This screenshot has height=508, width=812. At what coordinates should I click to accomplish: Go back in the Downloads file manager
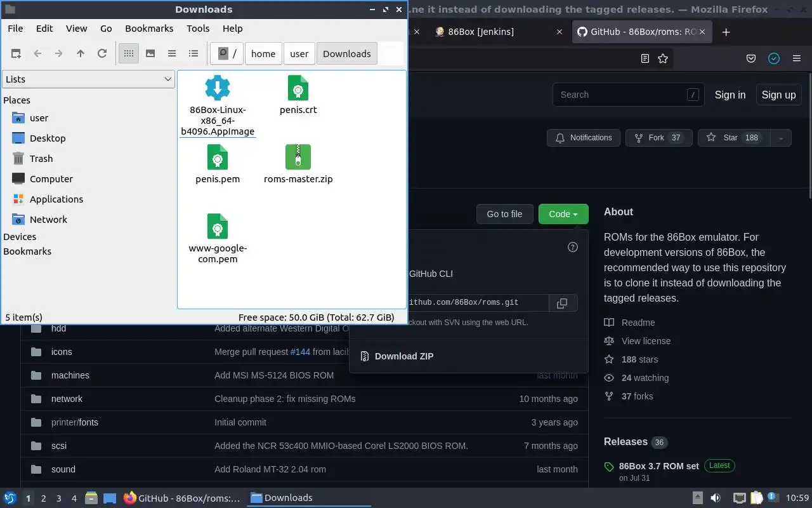(37, 54)
